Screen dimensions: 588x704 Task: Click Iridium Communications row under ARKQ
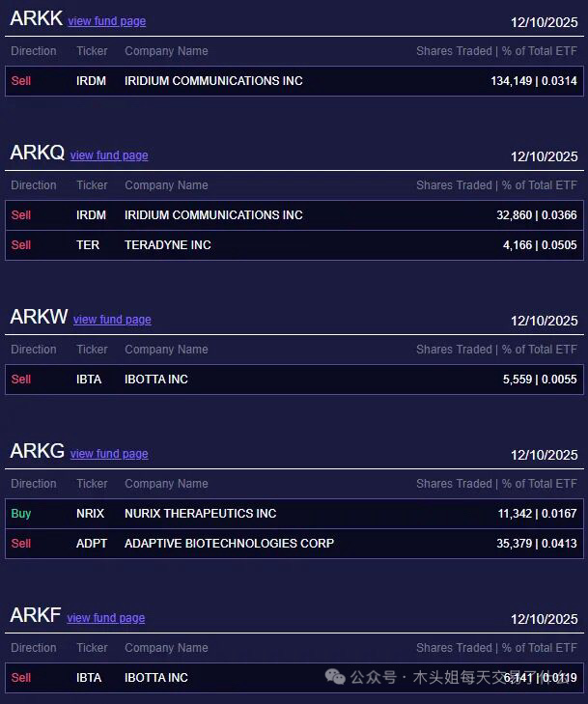213,215
